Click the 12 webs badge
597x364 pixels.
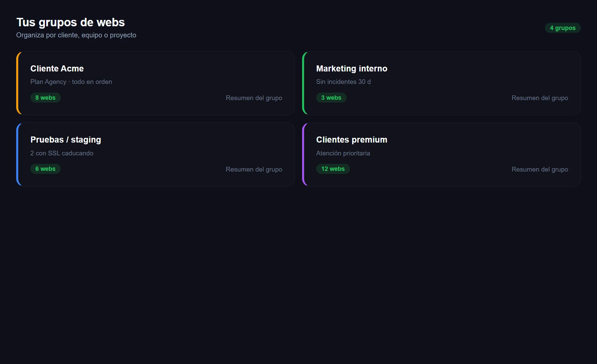pyautogui.click(x=333, y=169)
